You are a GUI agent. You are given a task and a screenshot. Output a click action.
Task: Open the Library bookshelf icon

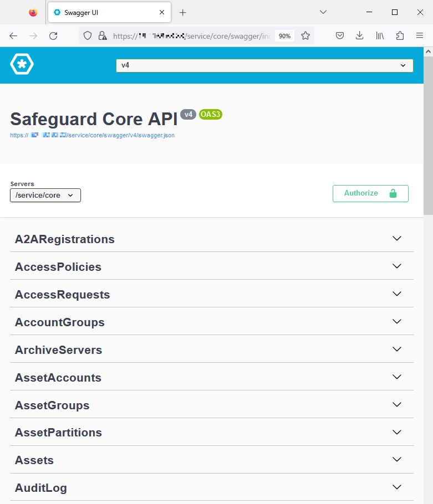[x=380, y=35]
